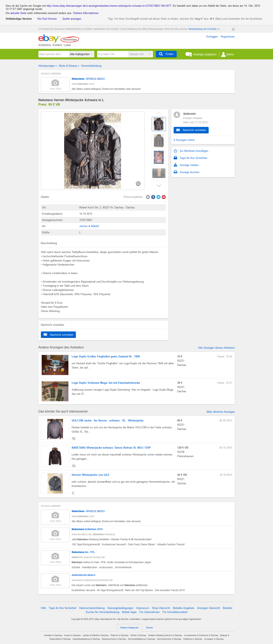Open aktuelle Seite cache link
This screenshot has height=644, width=273.
(18, 13)
